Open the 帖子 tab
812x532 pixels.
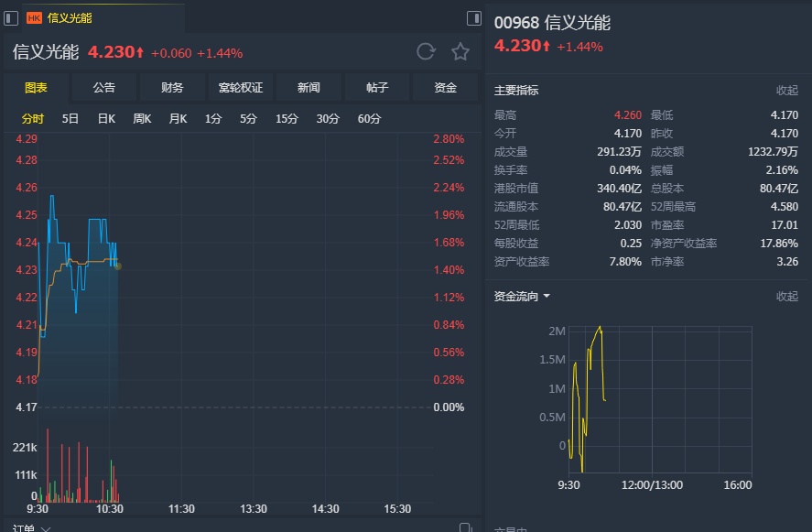[377, 88]
